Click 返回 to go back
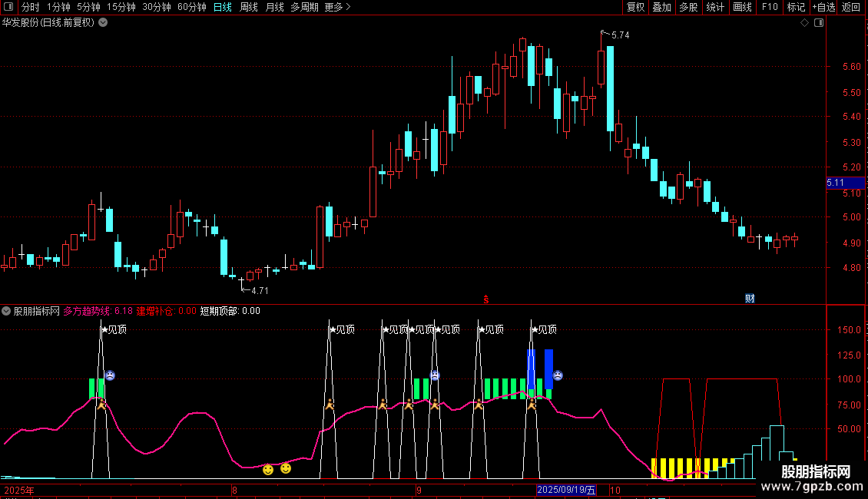The height and width of the screenshot is (499, 868). (851, 7)
